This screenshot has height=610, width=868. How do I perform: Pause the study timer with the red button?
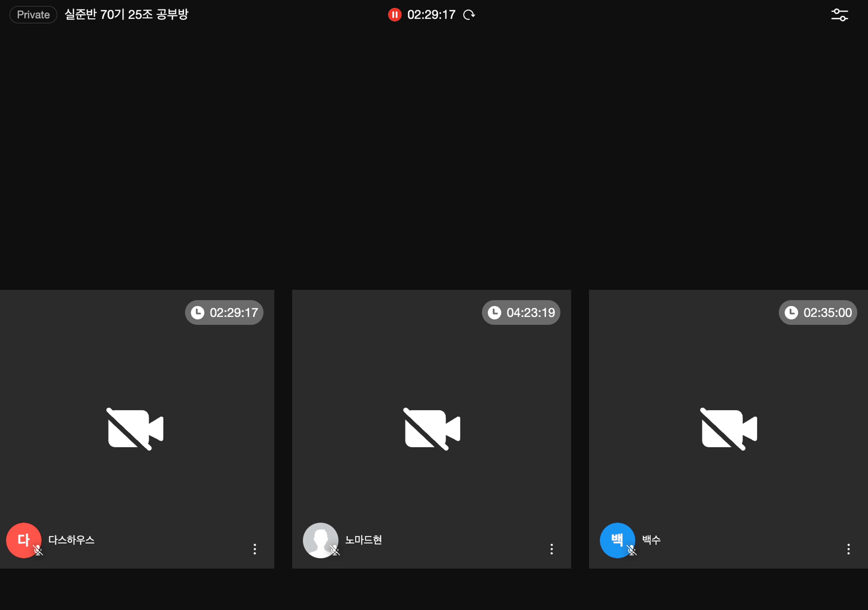[x=394, y=15]
